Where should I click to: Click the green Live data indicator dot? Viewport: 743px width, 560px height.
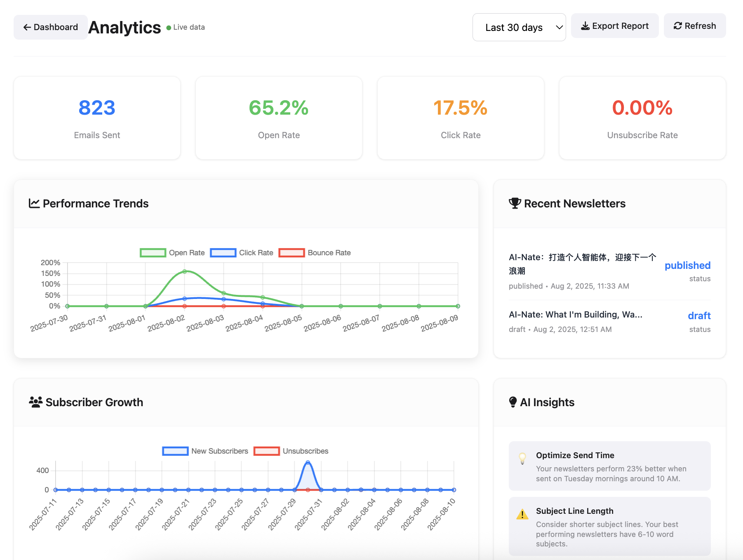coord(168,28)
